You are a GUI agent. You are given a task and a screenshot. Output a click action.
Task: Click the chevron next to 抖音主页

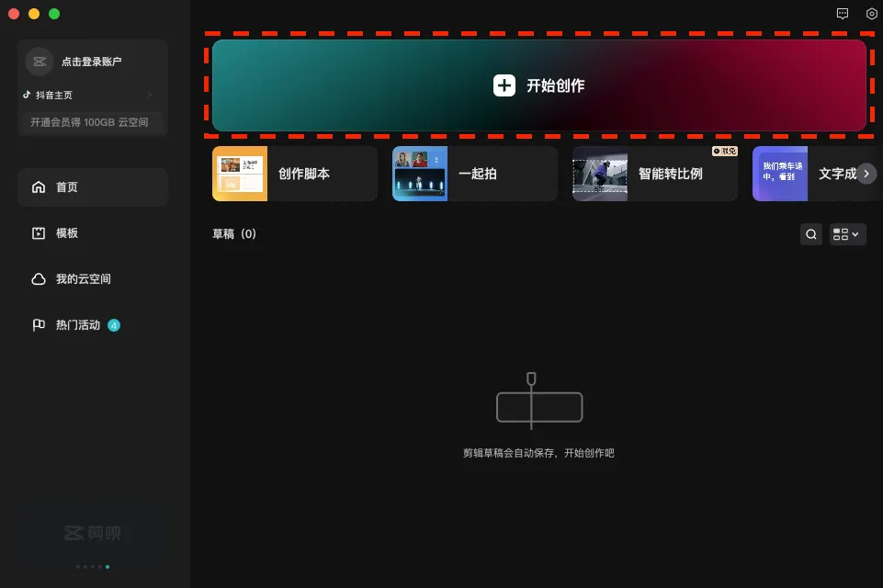(x=150, y=95)
